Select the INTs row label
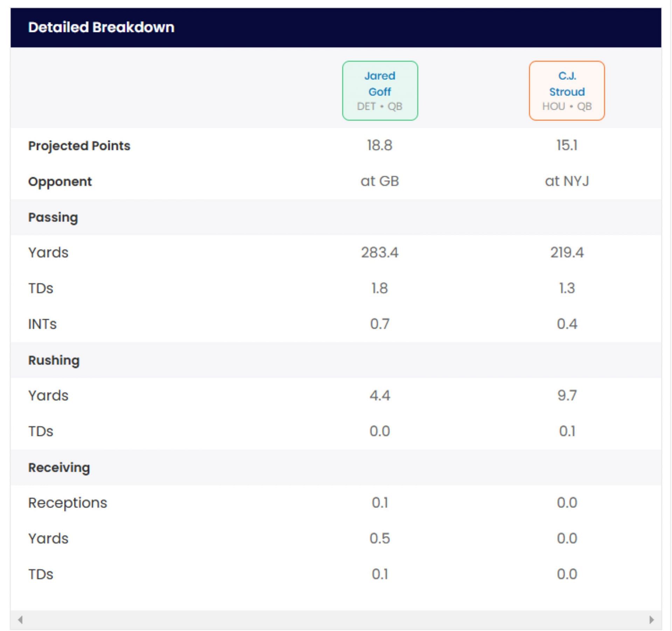Screen dimensions: 672x631 click(42, 324)
